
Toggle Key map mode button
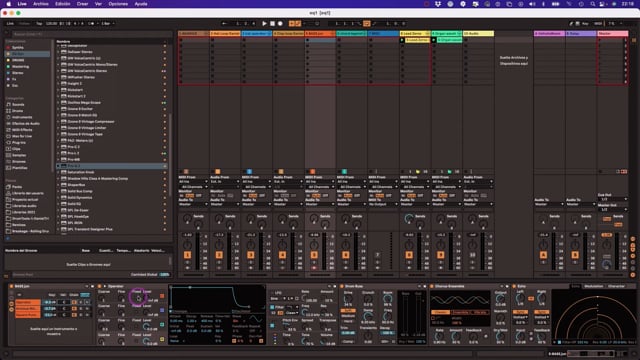585,24
